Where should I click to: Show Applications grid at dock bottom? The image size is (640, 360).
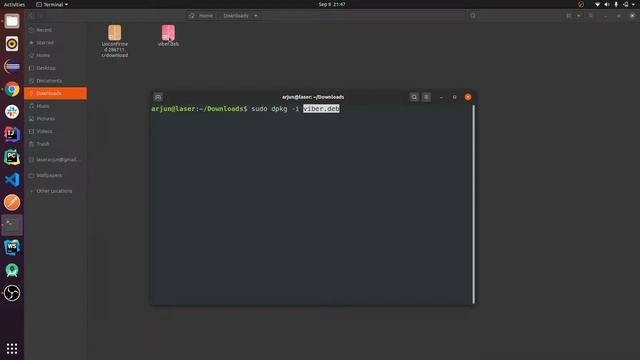(x=12, y=348)
